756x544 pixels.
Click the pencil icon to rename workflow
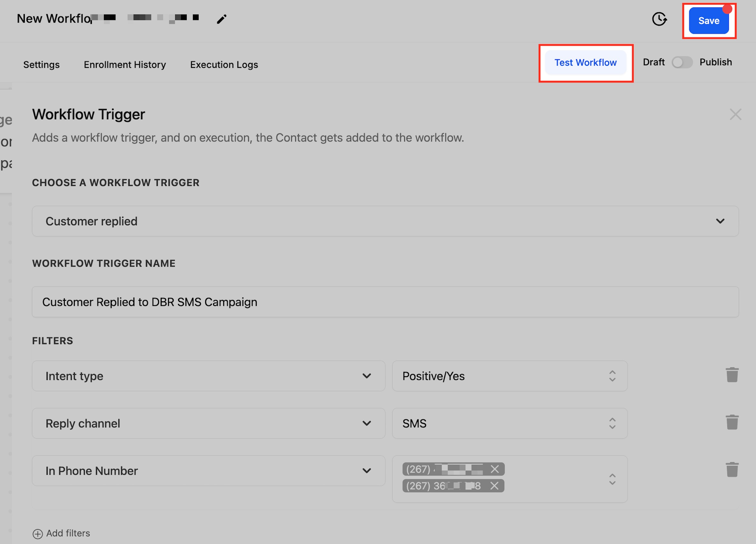pyautogui.click(x=221, y=19)
